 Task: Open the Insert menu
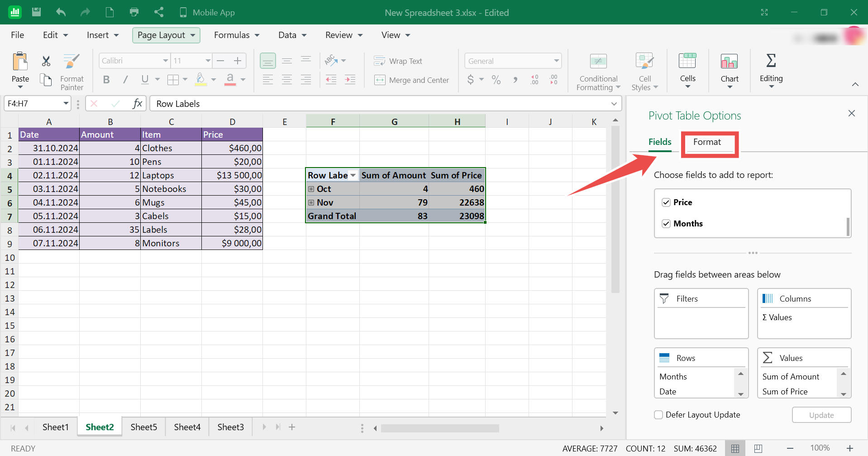[x=103, y=35]
